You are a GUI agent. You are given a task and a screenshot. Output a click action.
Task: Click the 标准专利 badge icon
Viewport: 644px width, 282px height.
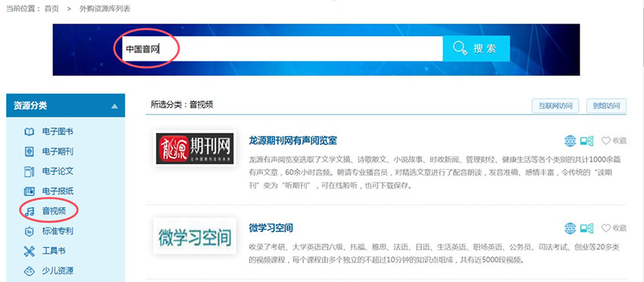tap(29, 231)
